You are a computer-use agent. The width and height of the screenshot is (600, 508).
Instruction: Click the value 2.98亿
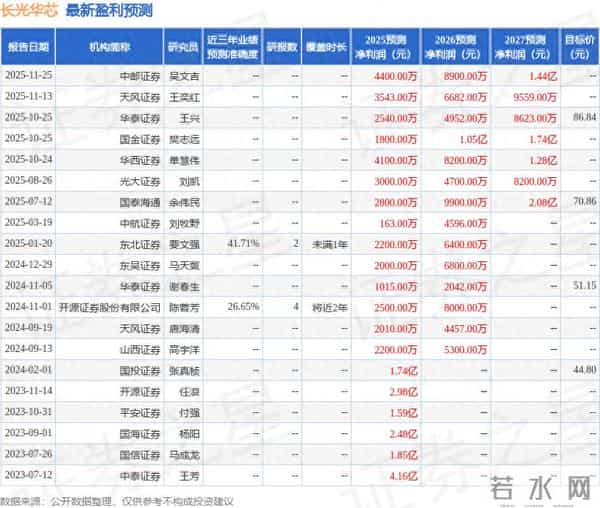pyautogui.click(x=403, y=392)
